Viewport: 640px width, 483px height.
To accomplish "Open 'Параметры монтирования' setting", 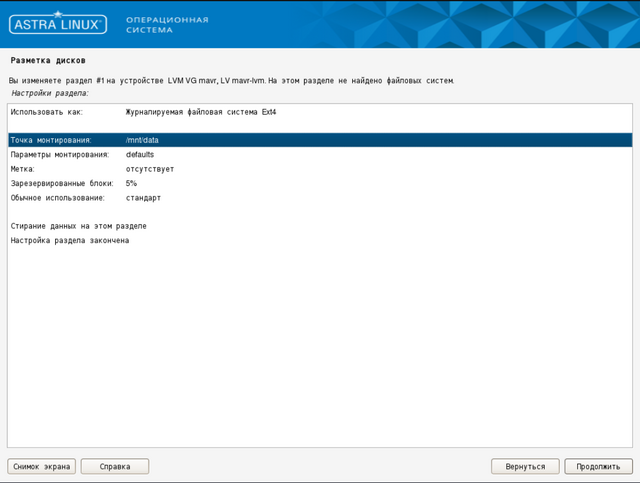I will pyautogui.click(x=59, y=155).
